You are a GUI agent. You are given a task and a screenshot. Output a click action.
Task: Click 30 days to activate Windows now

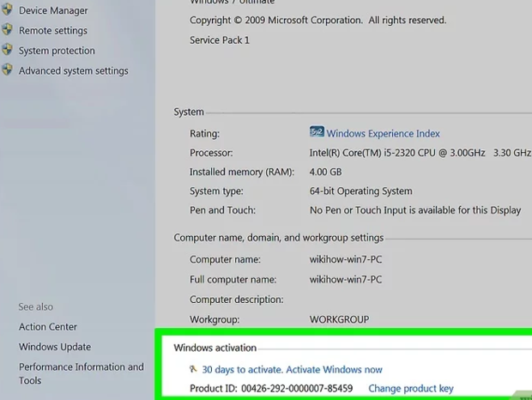click(292, 369)
